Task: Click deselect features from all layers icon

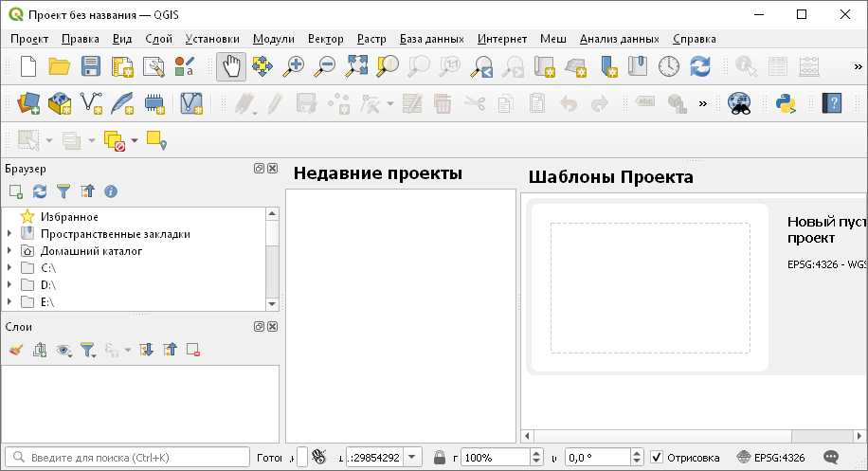Action: 115,140
